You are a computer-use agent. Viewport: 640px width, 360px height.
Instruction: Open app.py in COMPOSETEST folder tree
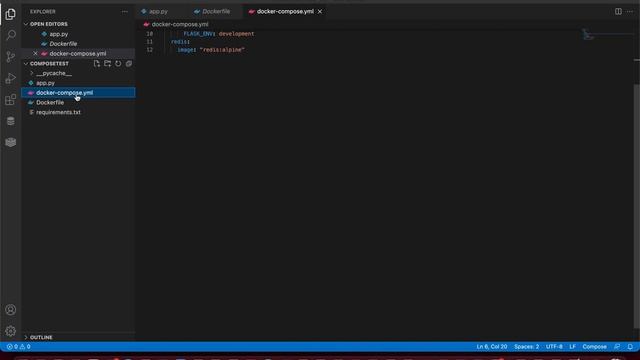45,83
